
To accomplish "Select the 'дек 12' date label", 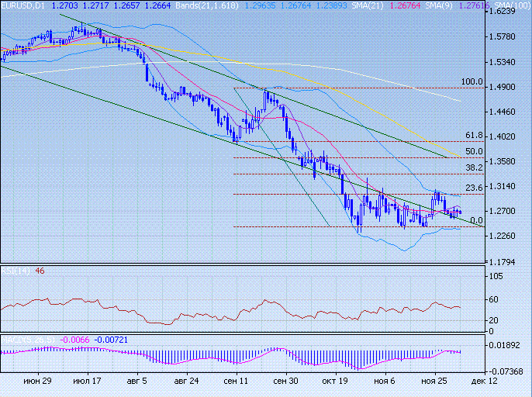I will [x=481, y=382].
